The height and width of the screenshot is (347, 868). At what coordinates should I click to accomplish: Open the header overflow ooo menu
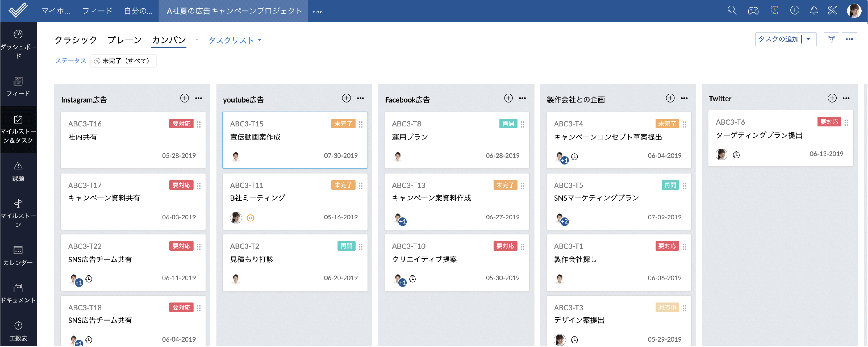[x=317, y=12]
